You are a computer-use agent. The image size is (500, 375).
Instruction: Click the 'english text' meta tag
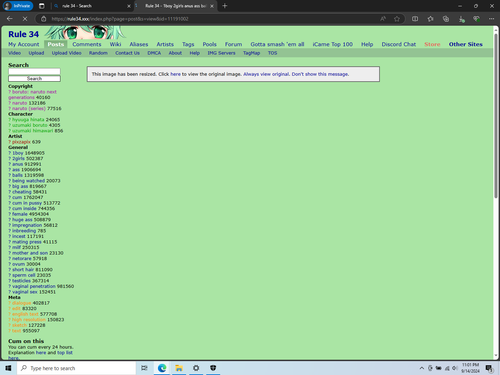25,314
